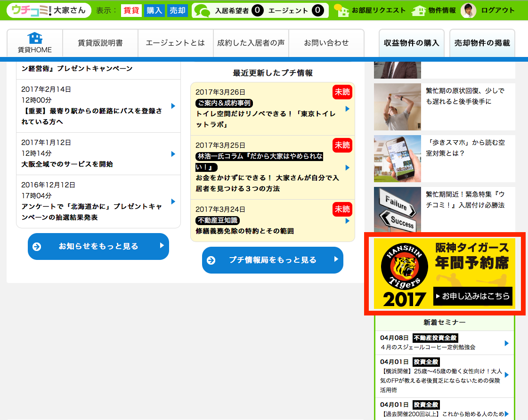Open 繁忙期の原状回復 article link

click(x=465, y=96)
